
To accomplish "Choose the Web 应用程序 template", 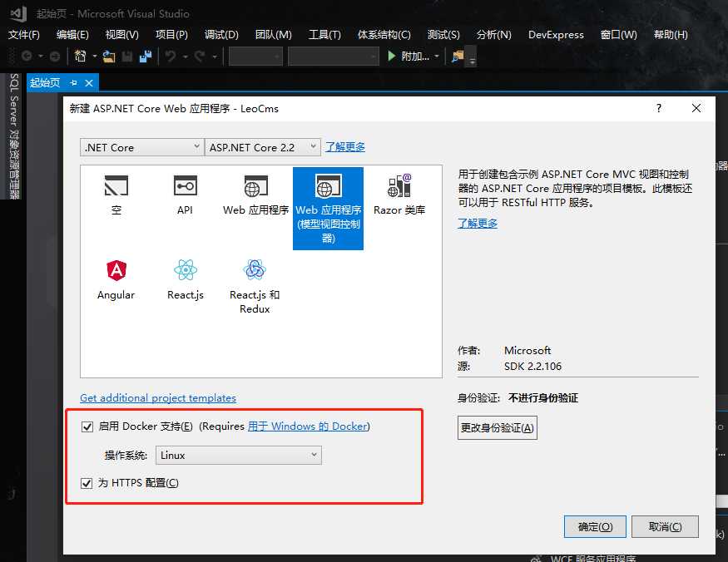I will tap(255, 195).
